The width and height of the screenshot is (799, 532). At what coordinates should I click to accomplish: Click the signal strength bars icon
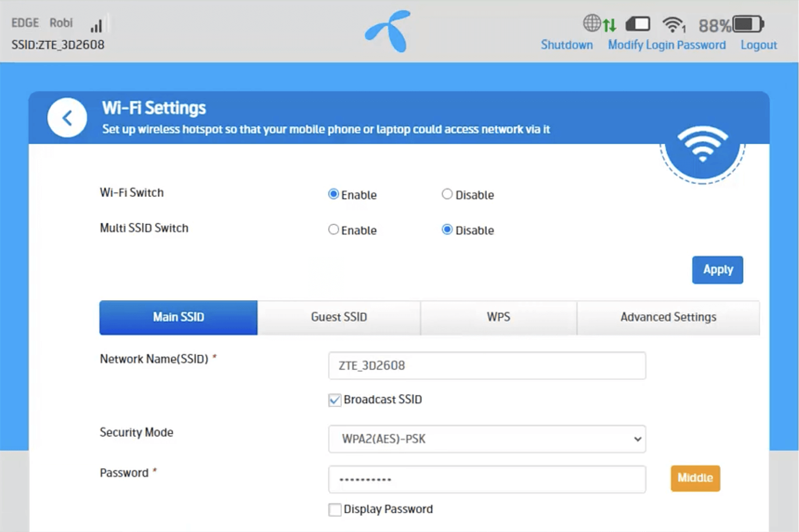96,25
